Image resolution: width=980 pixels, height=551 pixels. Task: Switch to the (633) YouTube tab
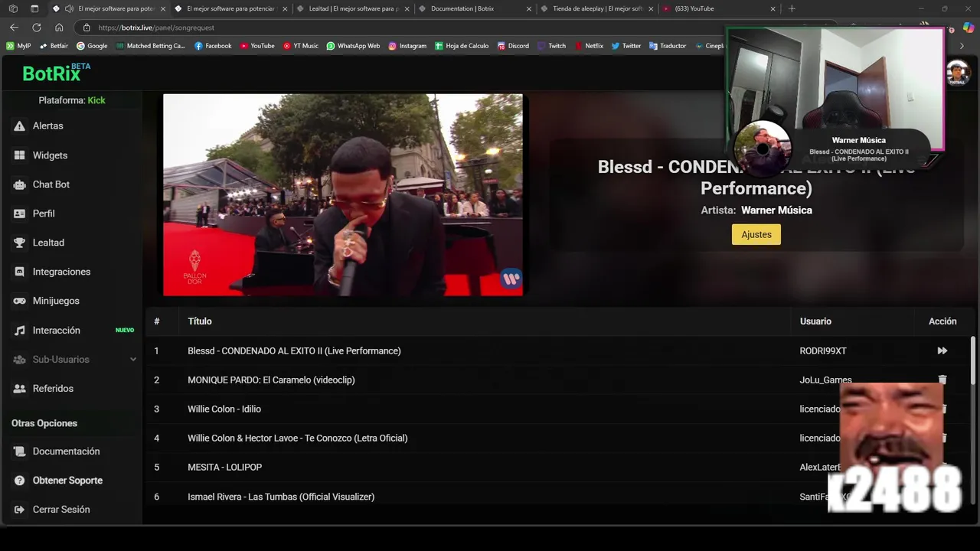720,8
